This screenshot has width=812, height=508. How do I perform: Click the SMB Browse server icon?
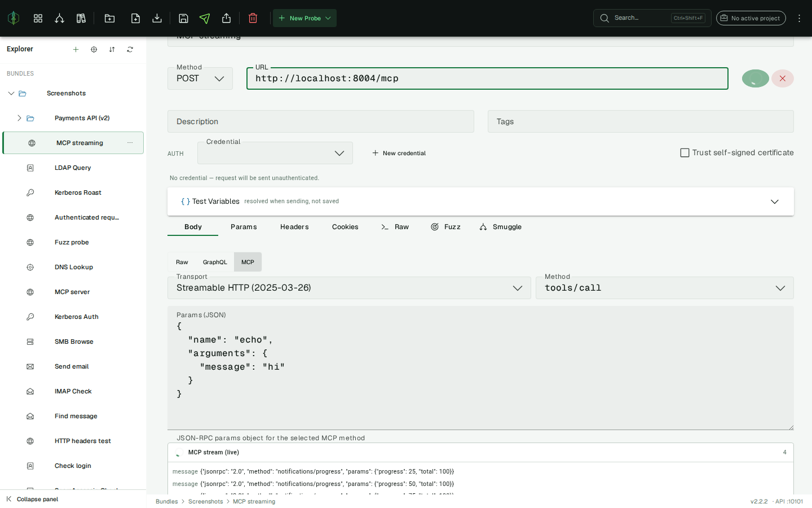30,341
